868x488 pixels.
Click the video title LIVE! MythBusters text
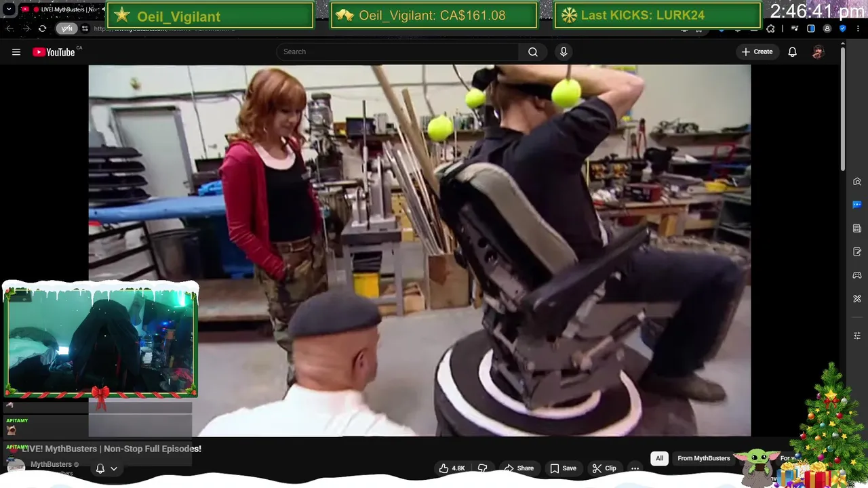[112, 449]
